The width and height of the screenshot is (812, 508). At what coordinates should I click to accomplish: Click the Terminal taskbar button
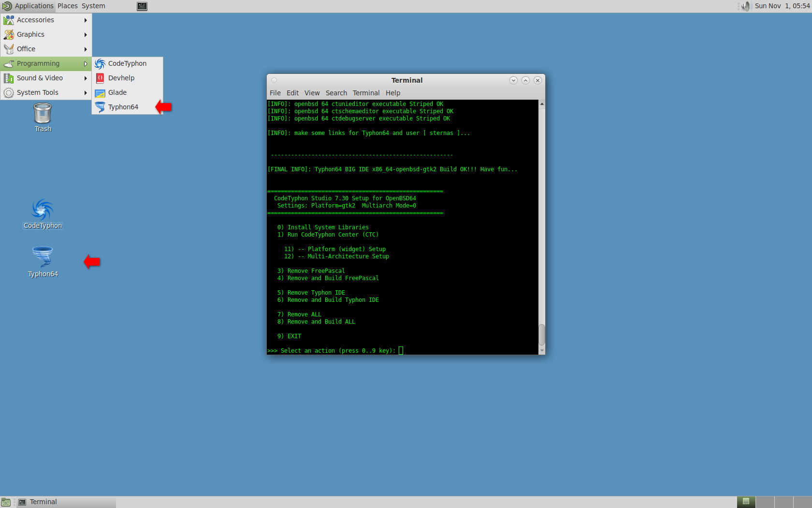(67, 502)
